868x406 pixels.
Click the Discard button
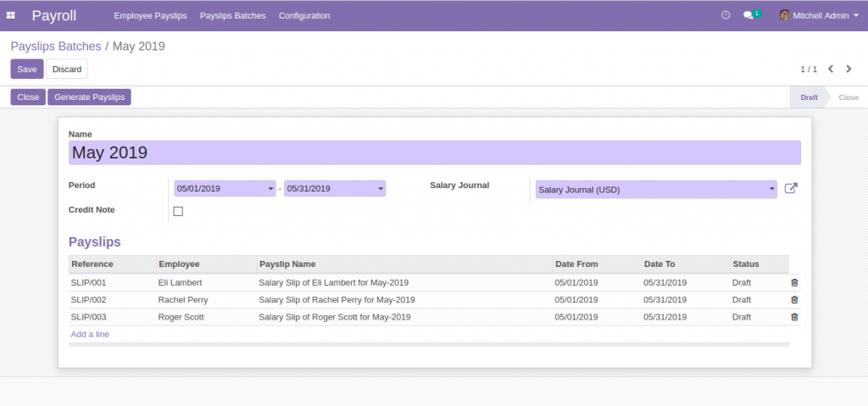67,70
